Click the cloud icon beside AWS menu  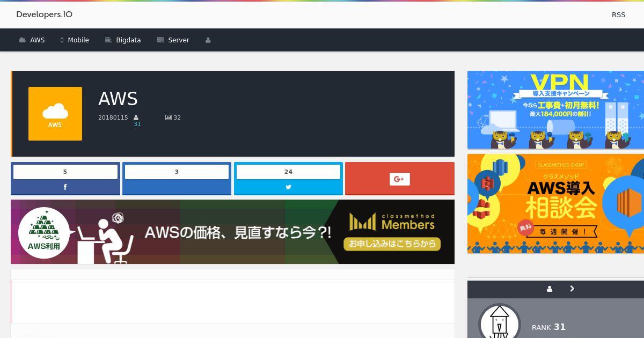pos(22,40)
